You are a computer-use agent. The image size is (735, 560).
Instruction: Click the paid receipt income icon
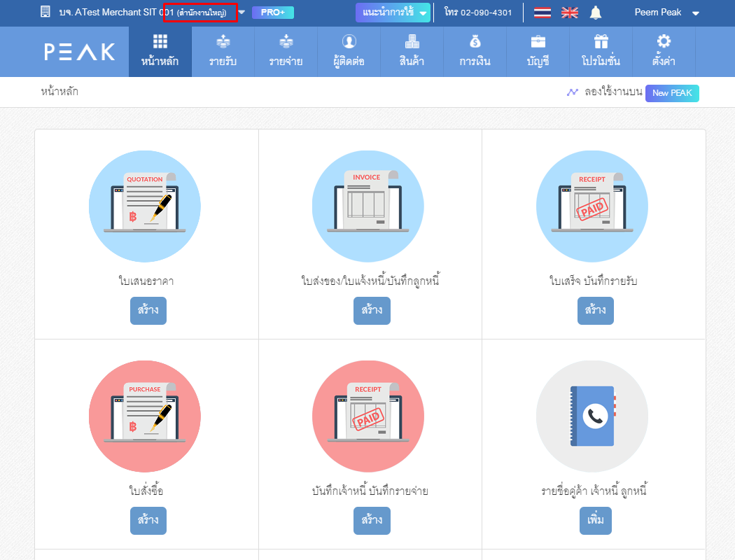[x=591, y=206]
